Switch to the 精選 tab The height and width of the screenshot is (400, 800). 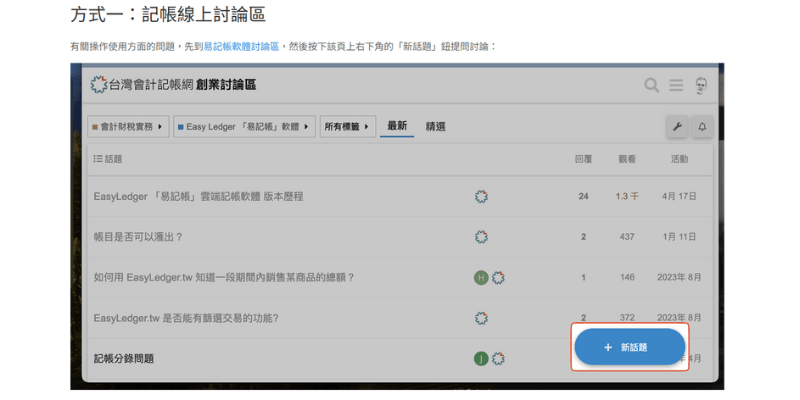tap(435, 127)
